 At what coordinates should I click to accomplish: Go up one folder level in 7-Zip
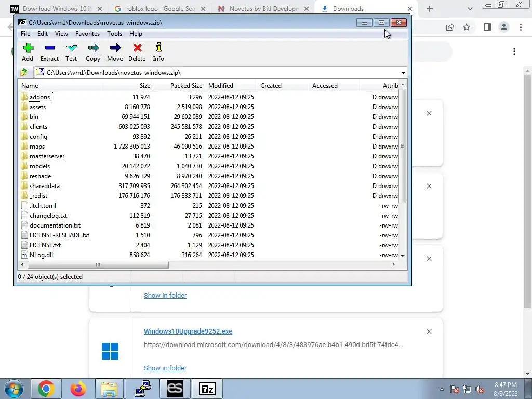24,72
